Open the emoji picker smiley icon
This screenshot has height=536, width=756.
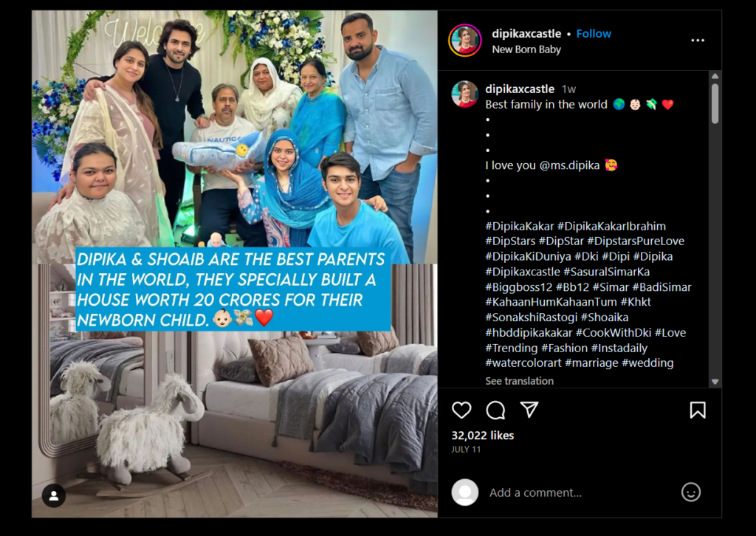click(690, 492)
